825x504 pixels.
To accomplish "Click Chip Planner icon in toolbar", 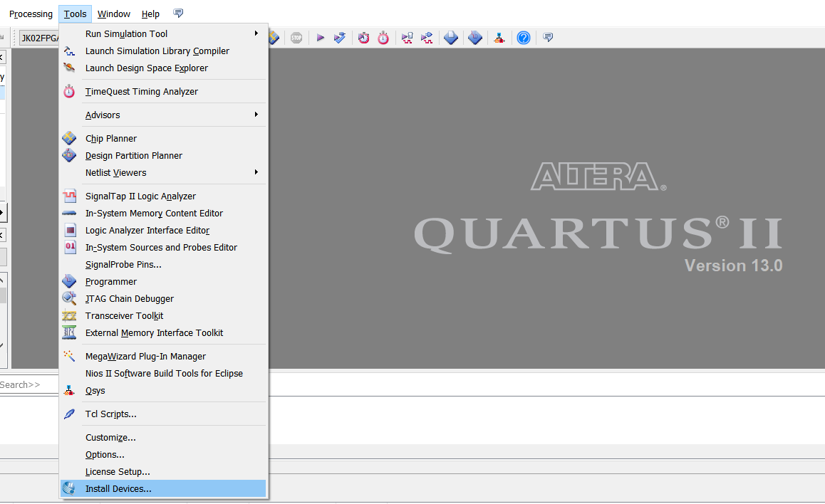I will 274,38.
